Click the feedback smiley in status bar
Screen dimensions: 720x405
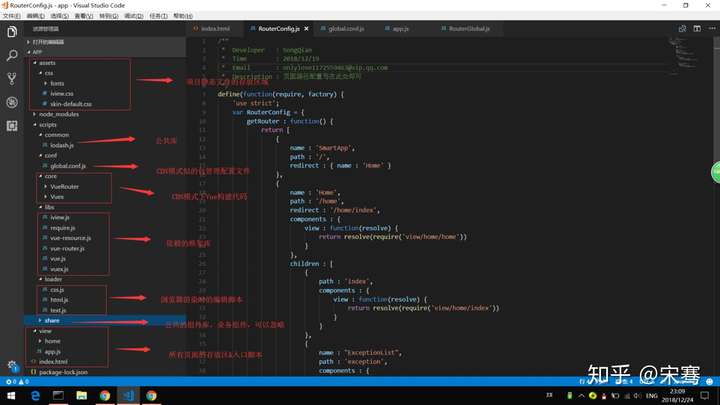click(x=709, y=382)
